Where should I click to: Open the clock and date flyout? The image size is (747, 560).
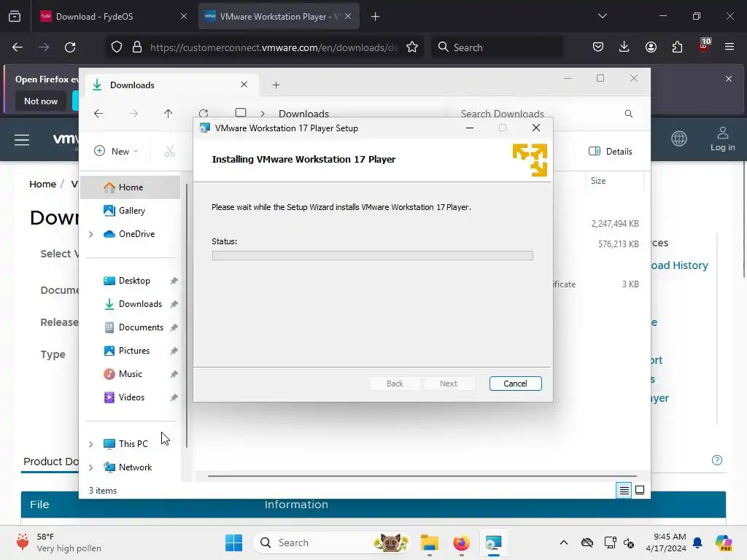pos(665,542)
